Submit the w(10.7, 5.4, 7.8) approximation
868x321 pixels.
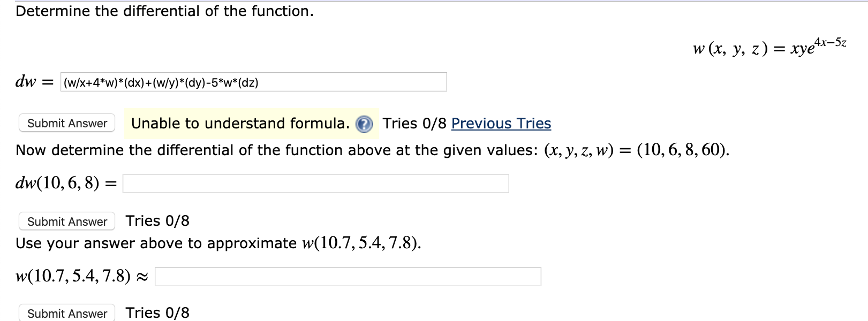(x=66, y=313)
